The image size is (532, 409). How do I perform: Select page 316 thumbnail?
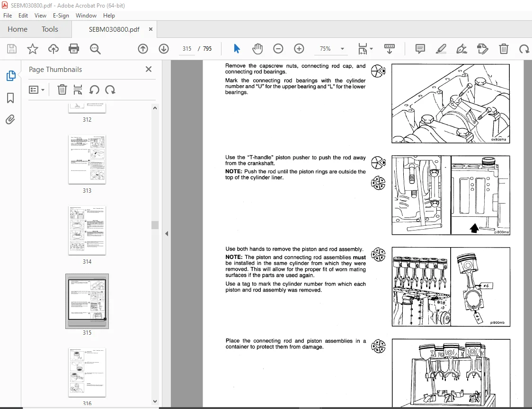[87, 373]
